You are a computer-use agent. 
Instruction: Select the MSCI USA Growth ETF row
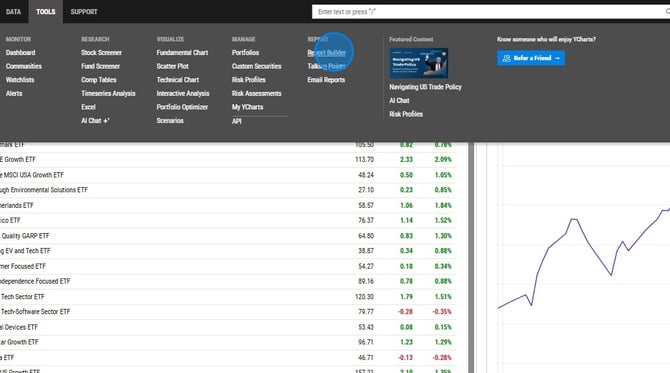point(228,175)
